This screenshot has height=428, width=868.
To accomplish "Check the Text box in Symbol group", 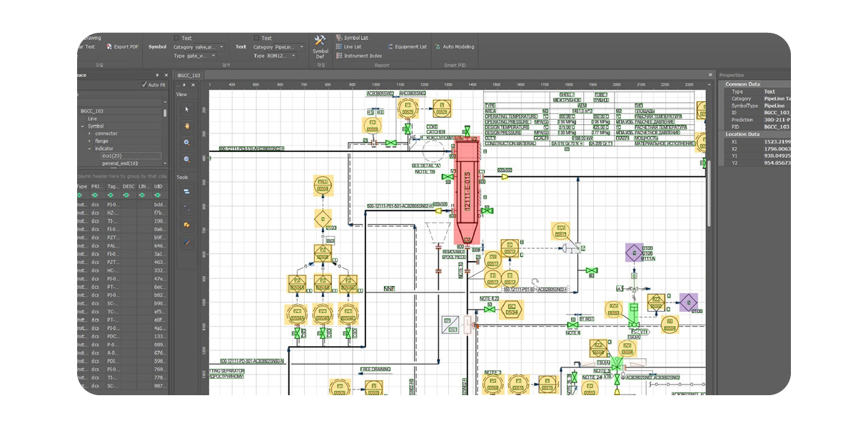I will tap(176, 38).
